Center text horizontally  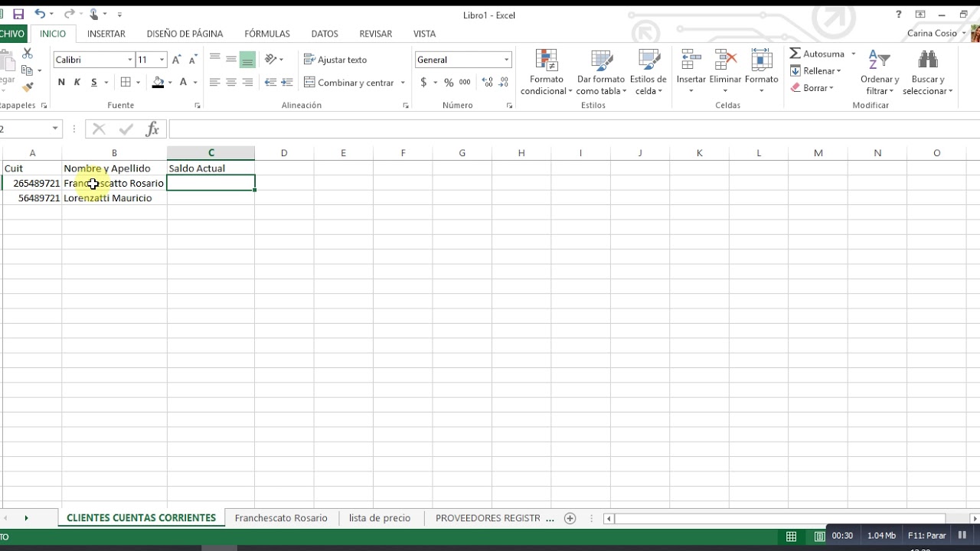(230, 83)
